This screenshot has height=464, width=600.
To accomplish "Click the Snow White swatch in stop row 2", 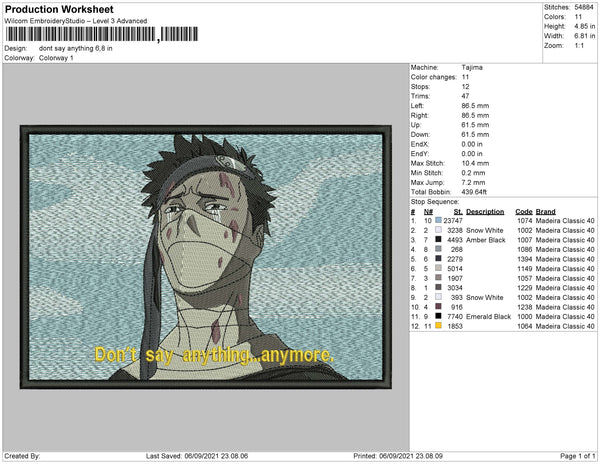I will (x=439, y=230).
